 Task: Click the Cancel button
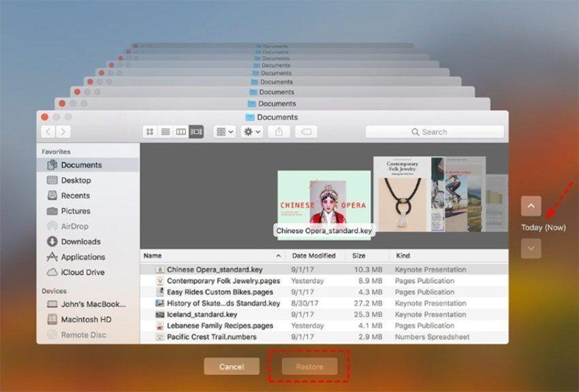[x=232, y=367]
